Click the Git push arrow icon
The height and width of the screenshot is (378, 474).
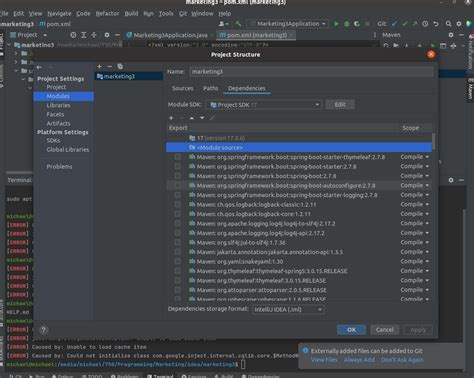(414, 24)
